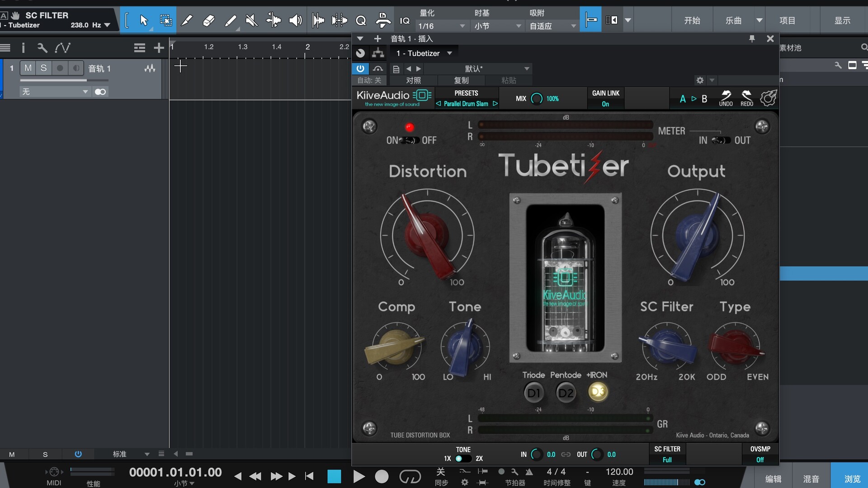The width and height of the screenshot is (868, 488).
Task: Pin the plugin window
Action: click(x=752, y=39)
